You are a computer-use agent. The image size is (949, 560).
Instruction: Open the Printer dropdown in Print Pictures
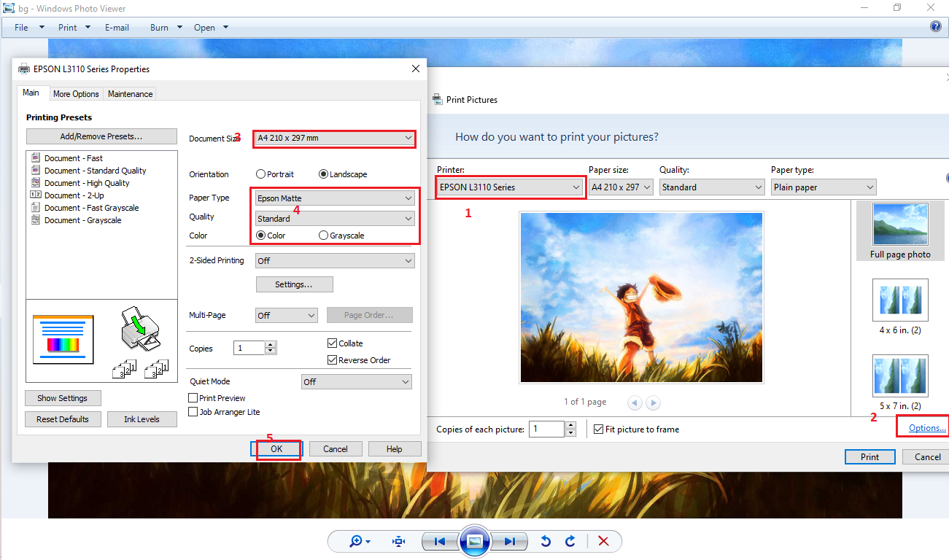(x=510, y=187)
